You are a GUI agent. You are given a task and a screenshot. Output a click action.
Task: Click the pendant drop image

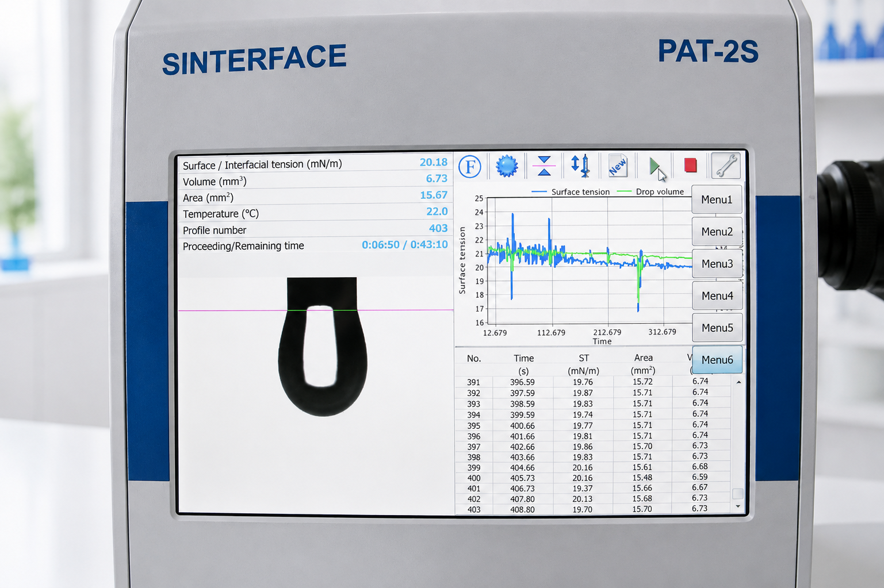point(322,347)
